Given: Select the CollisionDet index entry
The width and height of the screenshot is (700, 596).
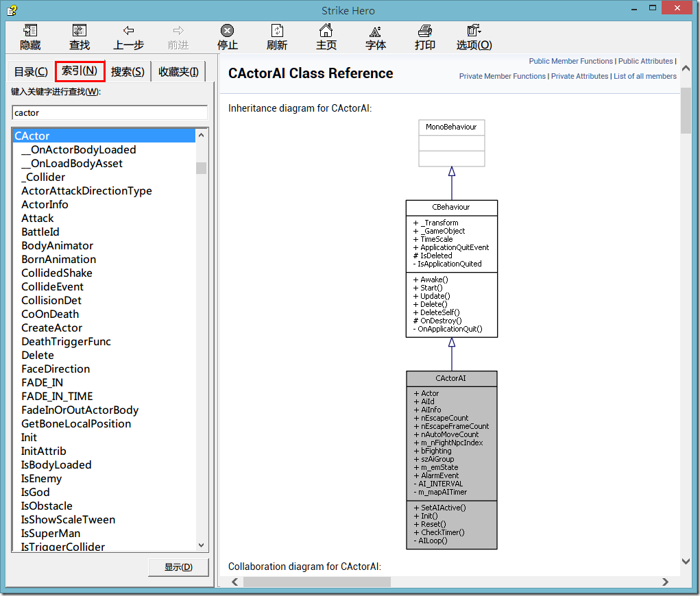Looking at the screenshot, I should [x=51, y=300].
